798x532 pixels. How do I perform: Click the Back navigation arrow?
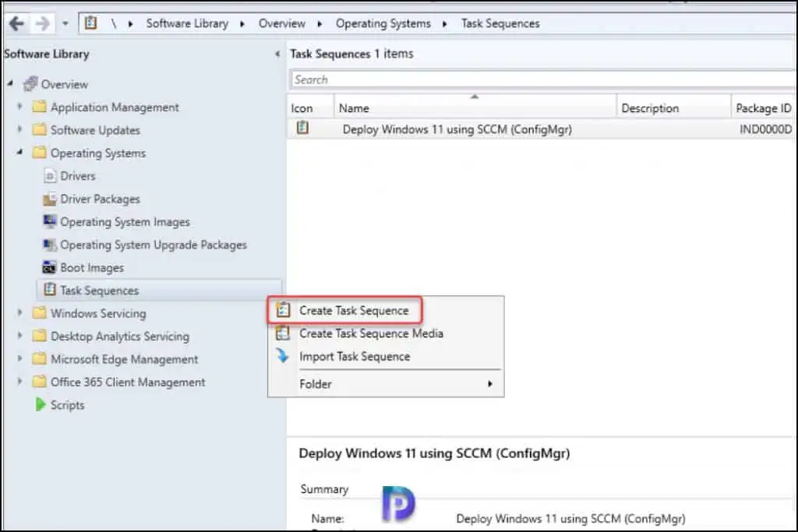tap(16, 23)
